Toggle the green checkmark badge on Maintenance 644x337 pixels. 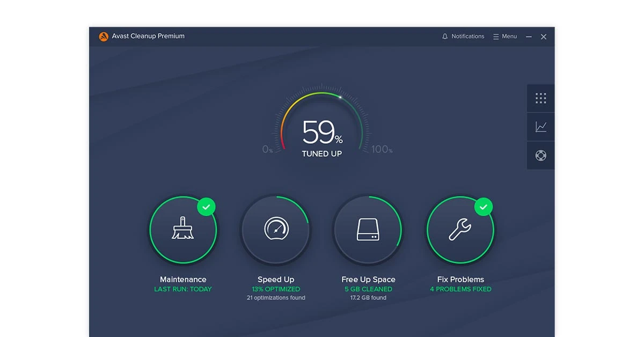[207, 206]
